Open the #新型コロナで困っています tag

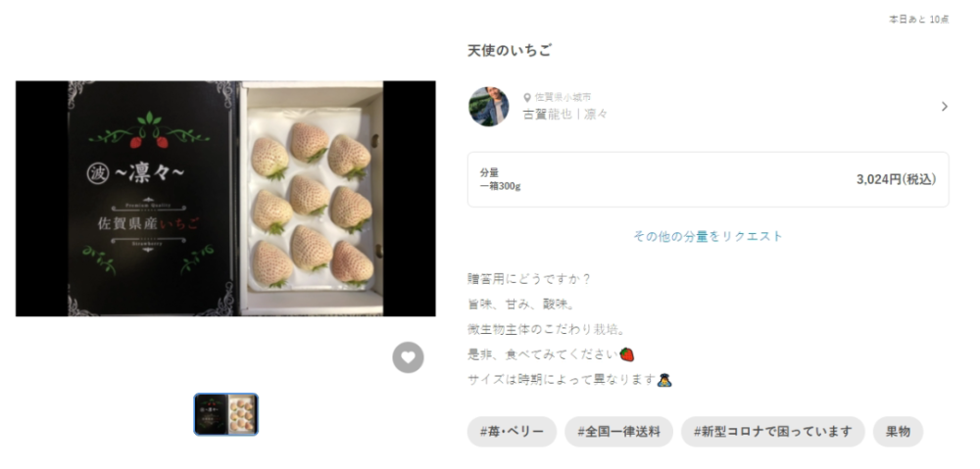[773, 432]
